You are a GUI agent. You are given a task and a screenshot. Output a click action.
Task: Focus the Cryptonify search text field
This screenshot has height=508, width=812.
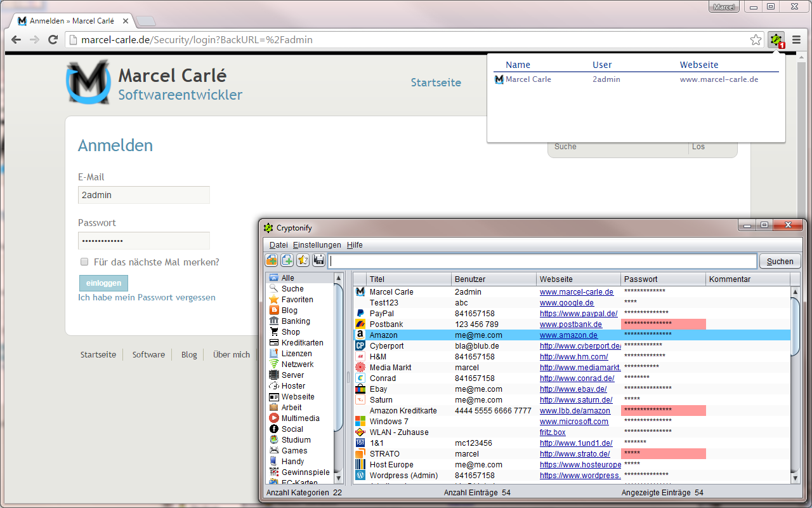pyautogui.click(x=542, y=261)
